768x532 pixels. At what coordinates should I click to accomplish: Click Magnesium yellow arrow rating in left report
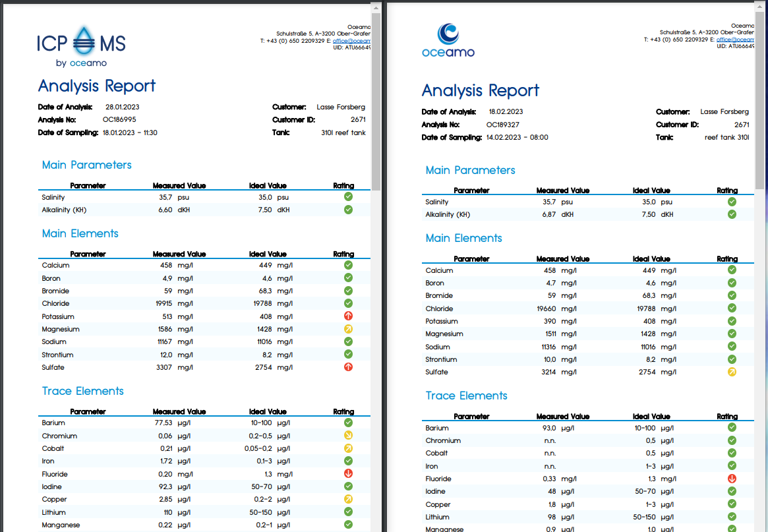[x=348, y=329]
